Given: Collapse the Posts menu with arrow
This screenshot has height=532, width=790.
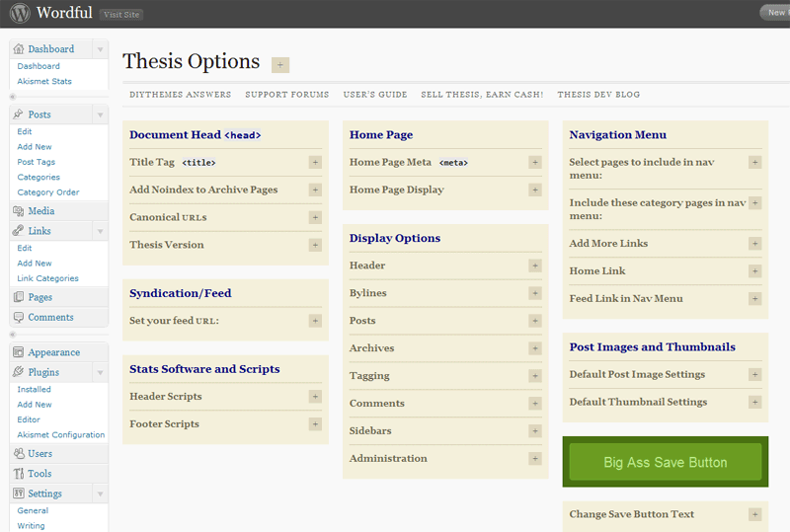Looking at the screenshot, I should [x=99, y=114].
